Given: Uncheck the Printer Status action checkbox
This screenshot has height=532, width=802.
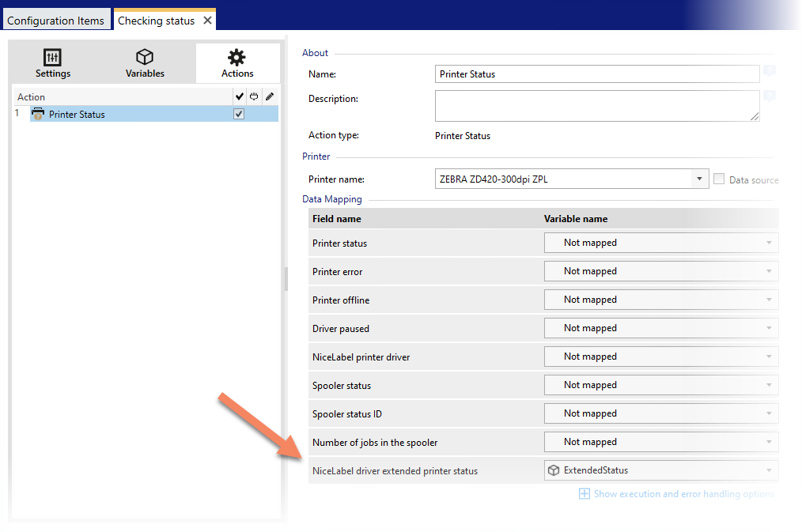Looking at the screenshot, I should pyautogui.click(x=239, y=114).
